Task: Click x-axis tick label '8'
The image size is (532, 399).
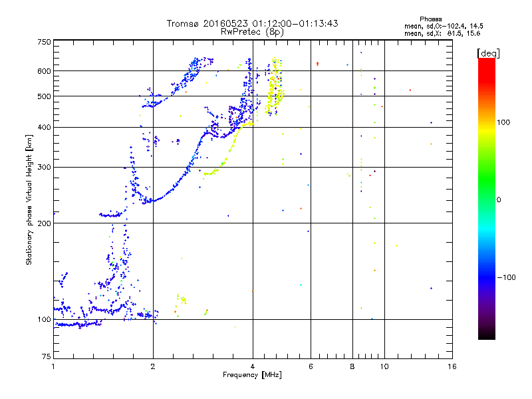Action: tap(352, 366)
